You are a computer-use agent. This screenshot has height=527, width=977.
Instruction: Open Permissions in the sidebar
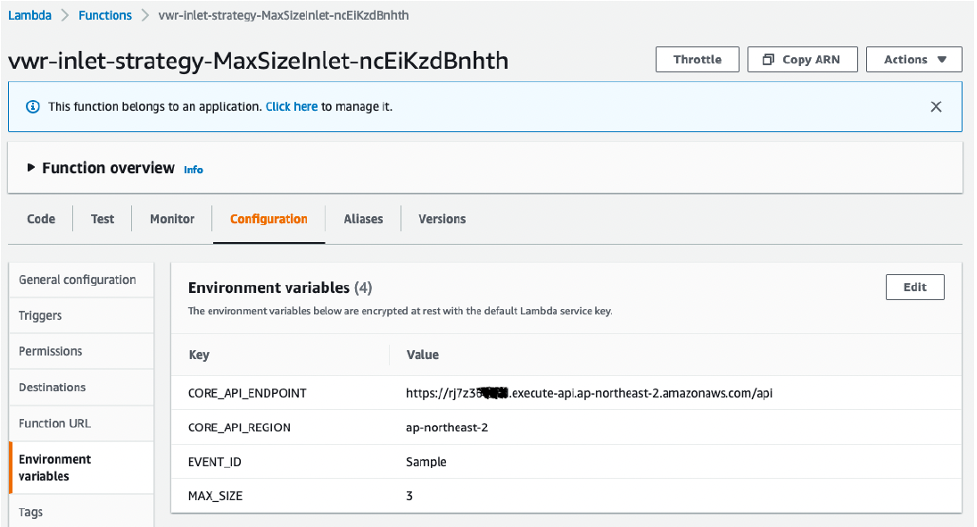(81, 351)
